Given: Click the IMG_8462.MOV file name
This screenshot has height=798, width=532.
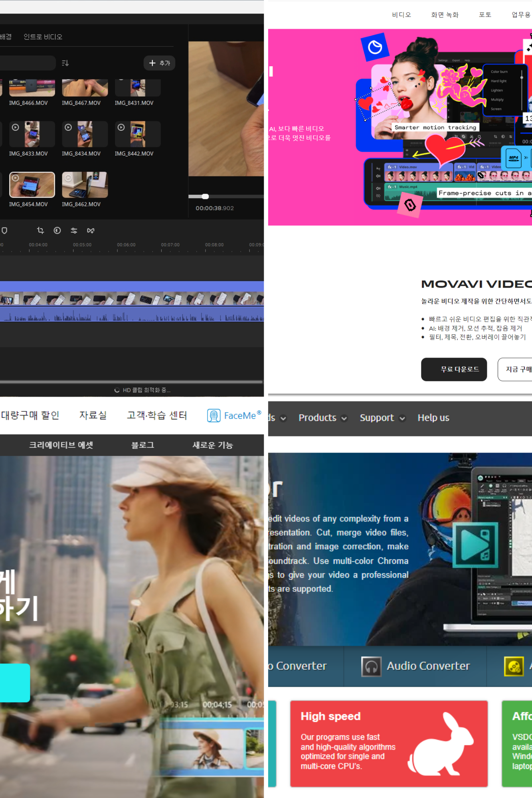Looking at the screenshot, I should (x=81, y=204).
